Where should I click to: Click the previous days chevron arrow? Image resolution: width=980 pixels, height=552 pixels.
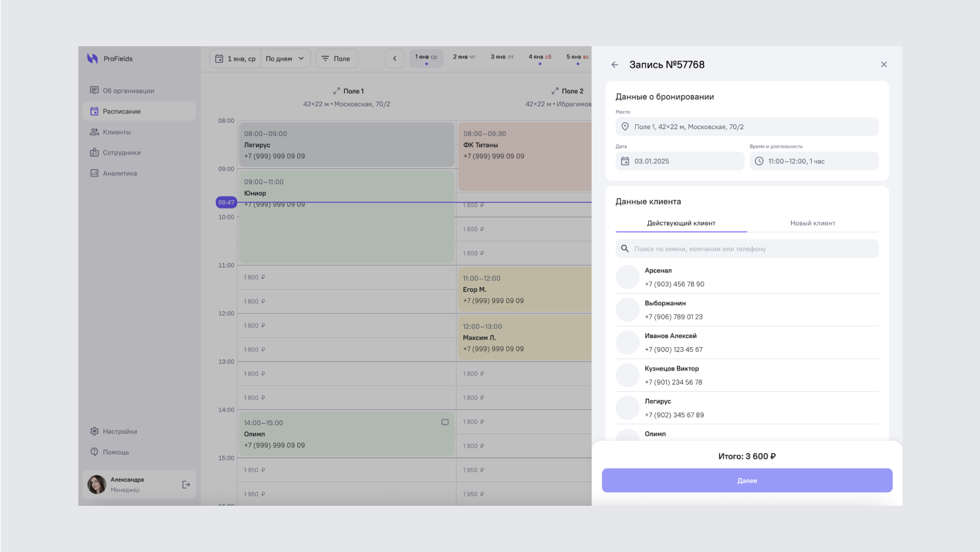click(394, 59)
